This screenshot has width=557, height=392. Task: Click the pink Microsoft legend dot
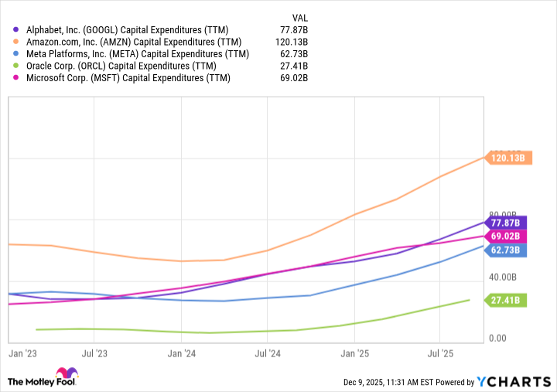tap(18, 78)
